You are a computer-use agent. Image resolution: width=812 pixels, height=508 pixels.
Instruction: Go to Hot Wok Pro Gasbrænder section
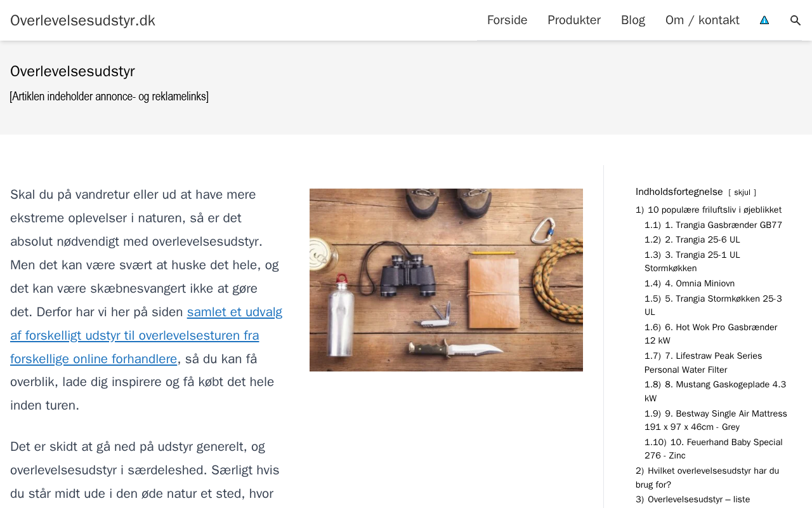pyautogui.click(x=721, y=328)
